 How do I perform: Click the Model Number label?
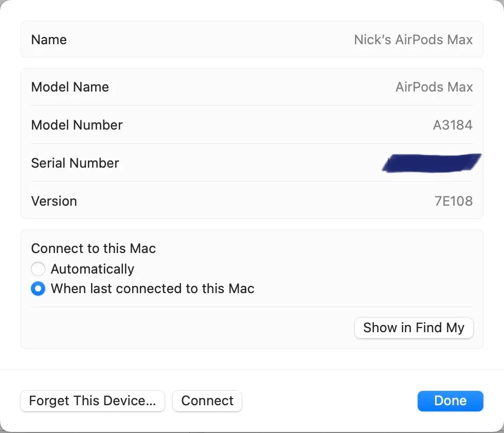click(x=77, y=125)
